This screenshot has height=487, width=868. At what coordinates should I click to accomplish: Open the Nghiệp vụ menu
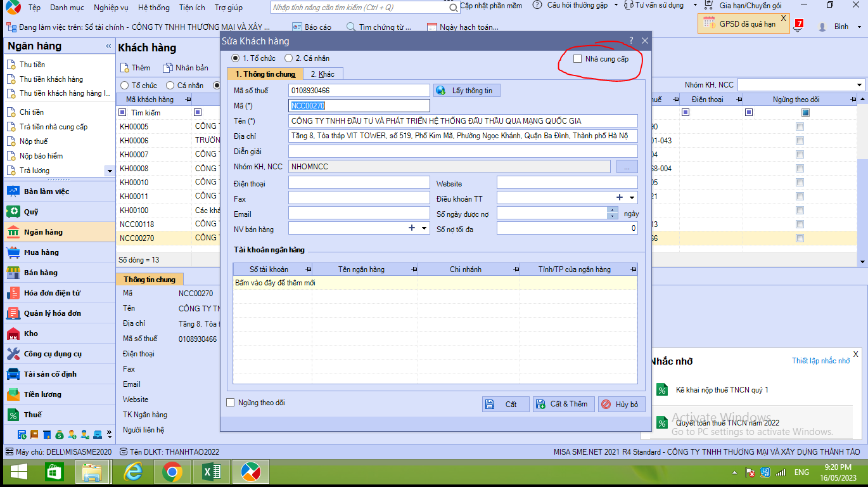click(x=112, y=7)
